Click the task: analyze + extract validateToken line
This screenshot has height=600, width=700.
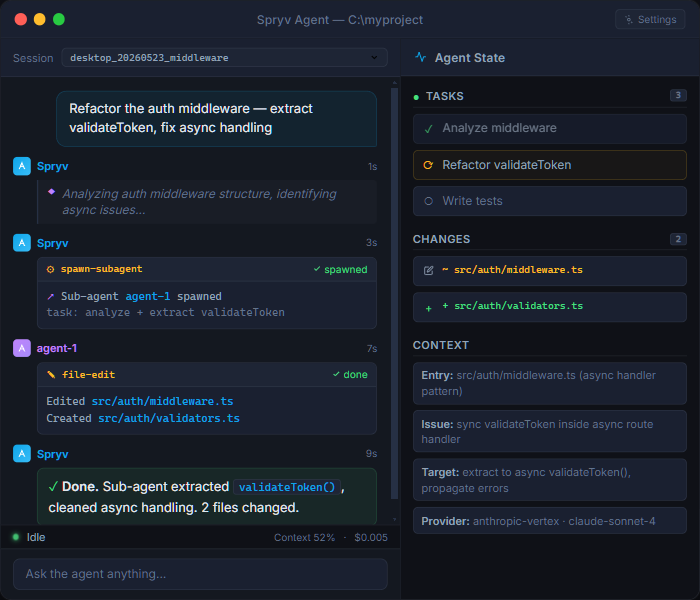(165, 312)
